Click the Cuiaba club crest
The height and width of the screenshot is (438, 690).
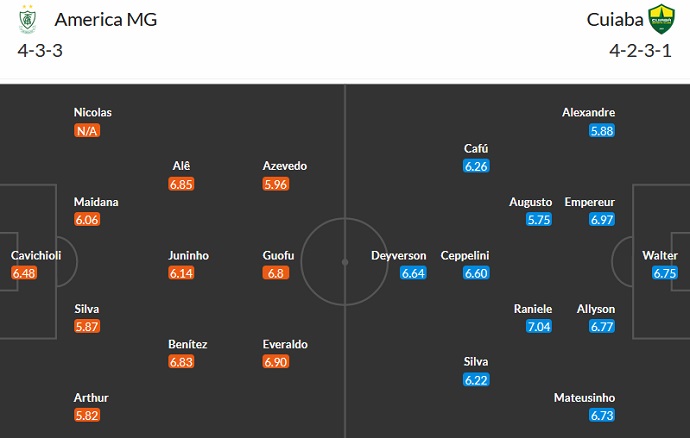(x=660, y=18)
